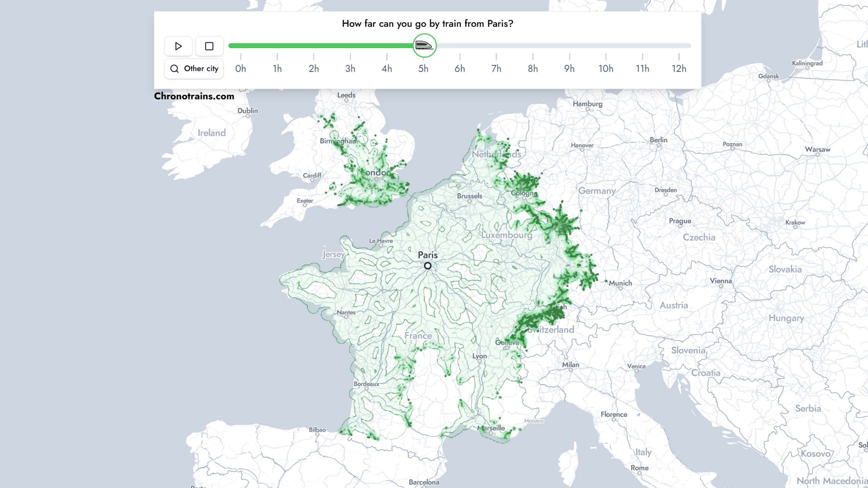The width and height of the screenshot is (868, 488).
Task: Click the Paris origin marker circle
Action: click(x=428, y=266)
